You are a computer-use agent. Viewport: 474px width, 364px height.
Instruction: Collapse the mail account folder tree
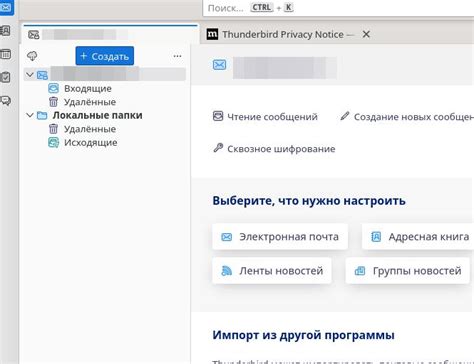[x=30, y=75]
